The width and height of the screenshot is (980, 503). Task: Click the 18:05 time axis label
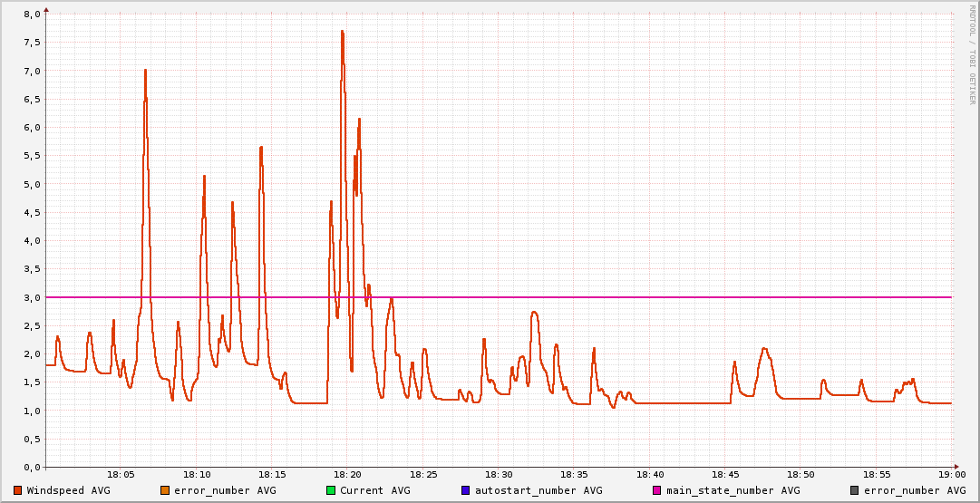click(121, 474)
